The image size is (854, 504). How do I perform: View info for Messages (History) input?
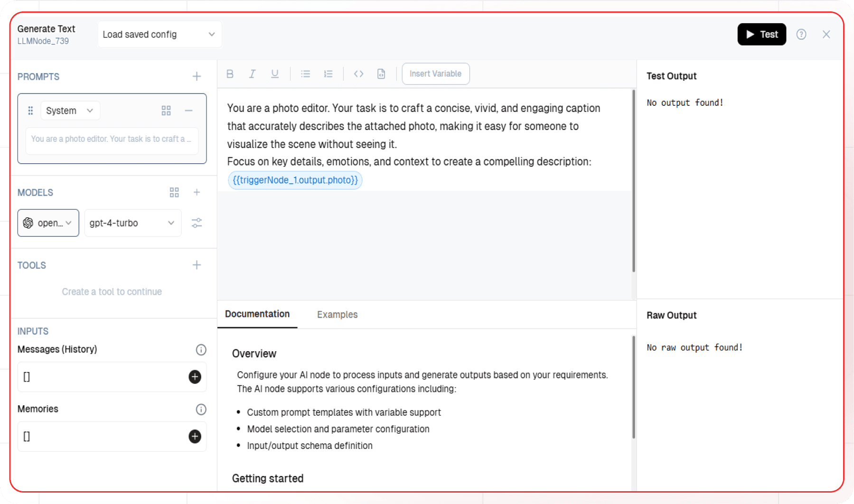click(x=201, y=350)
